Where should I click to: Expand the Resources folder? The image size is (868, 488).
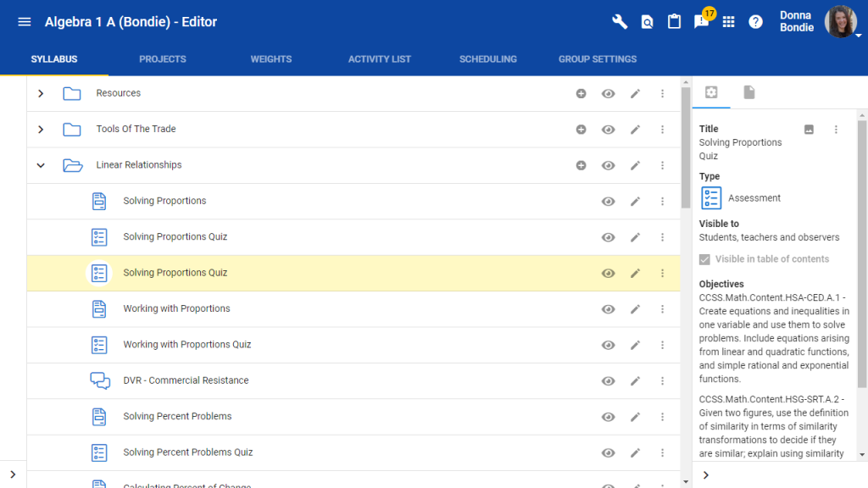(x=41, y=94)
